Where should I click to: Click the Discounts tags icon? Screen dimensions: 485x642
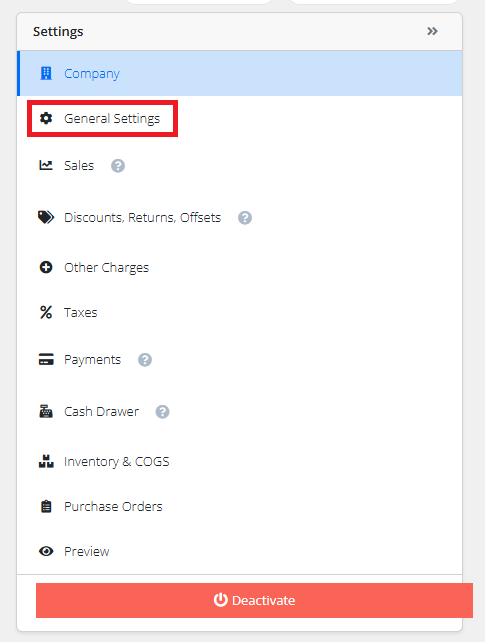pyautogui.click(x=46, y=217)
